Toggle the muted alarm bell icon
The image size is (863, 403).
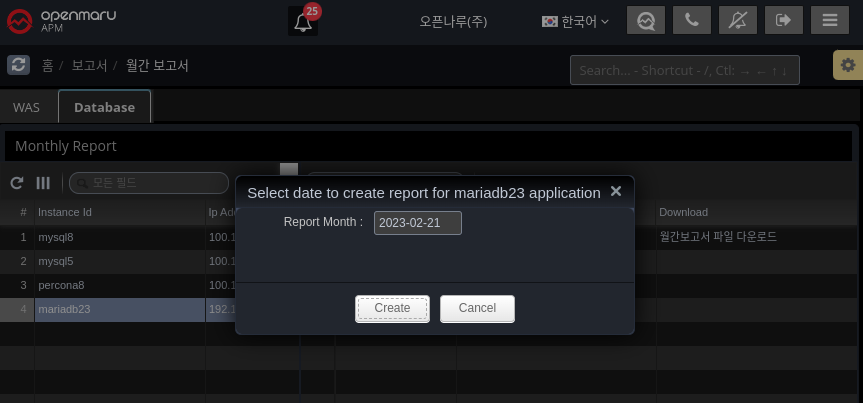pyautogui.click(x=738, y=21)
